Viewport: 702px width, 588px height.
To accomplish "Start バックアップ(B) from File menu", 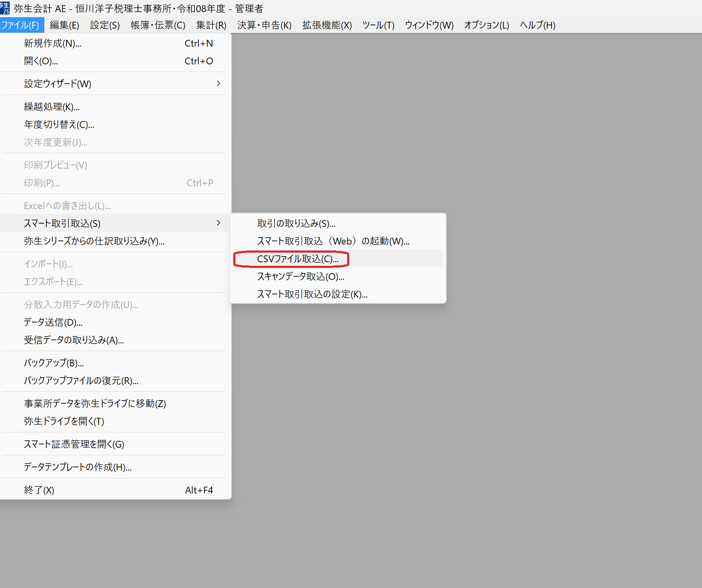I will 54,363.
